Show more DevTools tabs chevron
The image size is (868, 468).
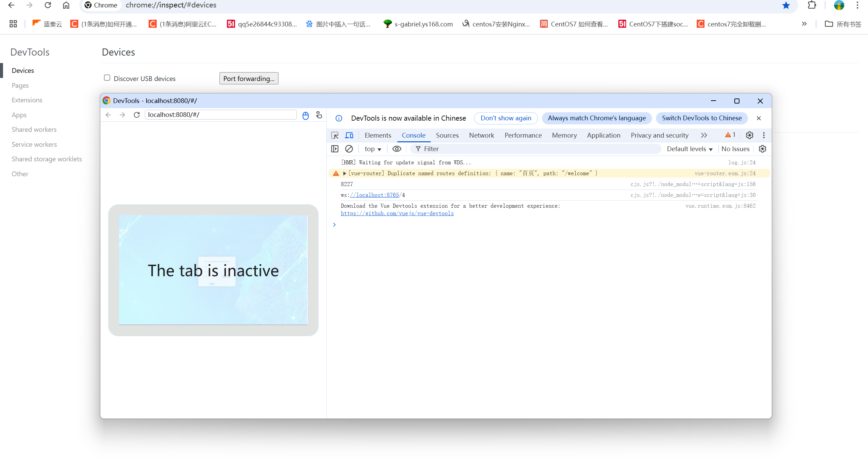pos(704,135)
